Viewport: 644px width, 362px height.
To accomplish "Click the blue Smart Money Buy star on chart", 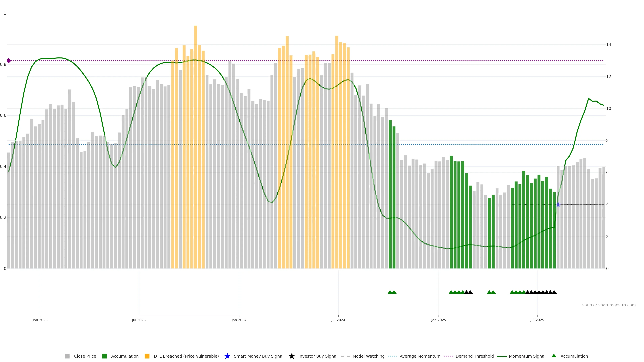I will (558, 205).
